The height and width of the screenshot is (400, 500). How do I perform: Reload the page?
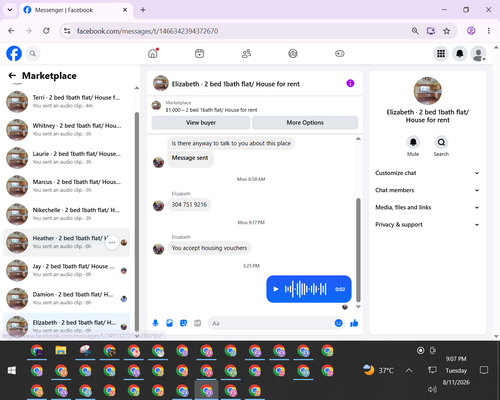pyautogui.click(x=46, y=31)
